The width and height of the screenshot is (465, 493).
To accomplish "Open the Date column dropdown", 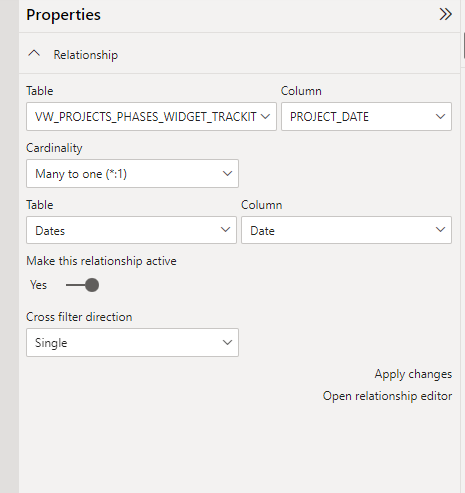I will pyautogui.click(x=346, y=230).
